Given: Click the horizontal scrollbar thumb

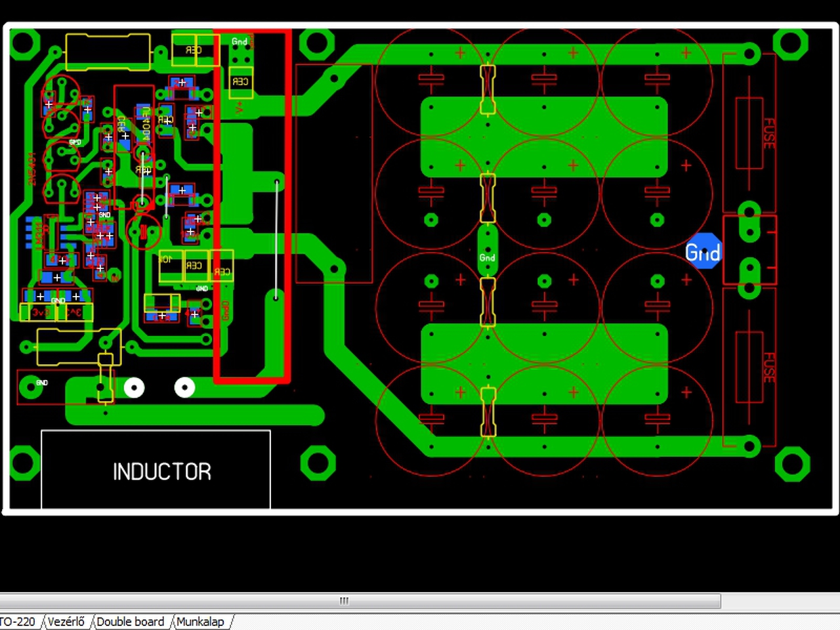Looking at the screenshot, I should (360, 600).
